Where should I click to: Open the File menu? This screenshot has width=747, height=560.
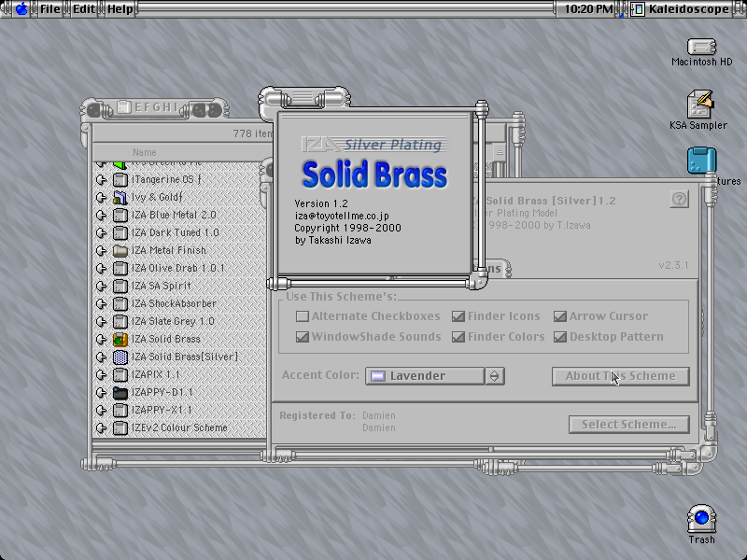point(50,8)
